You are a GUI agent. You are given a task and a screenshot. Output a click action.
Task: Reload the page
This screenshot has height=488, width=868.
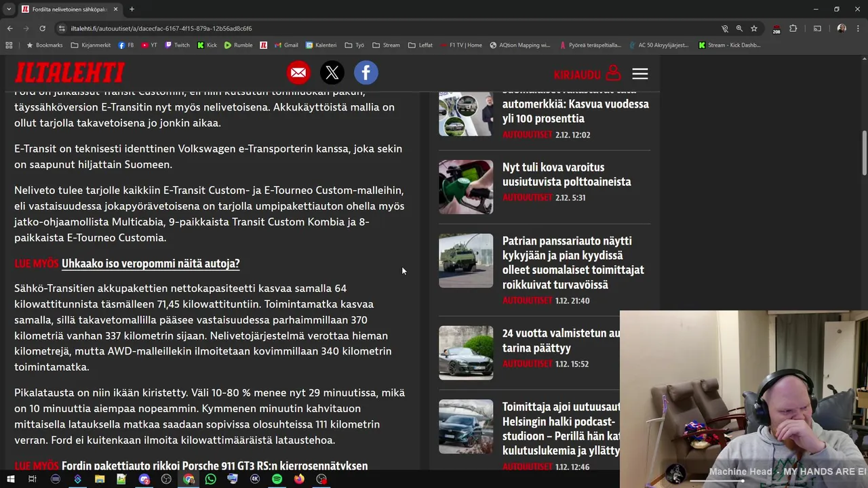pos(42,28)
